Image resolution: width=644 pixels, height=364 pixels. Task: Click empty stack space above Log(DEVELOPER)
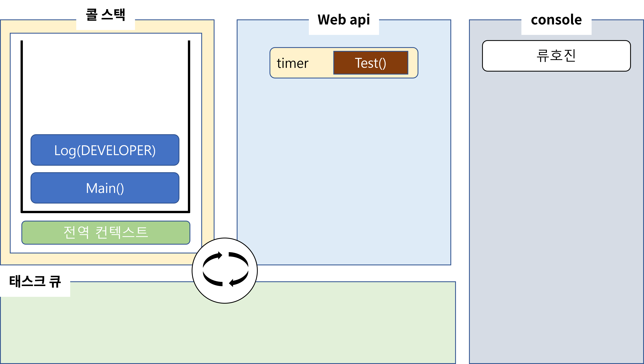[x=105, y=88]
